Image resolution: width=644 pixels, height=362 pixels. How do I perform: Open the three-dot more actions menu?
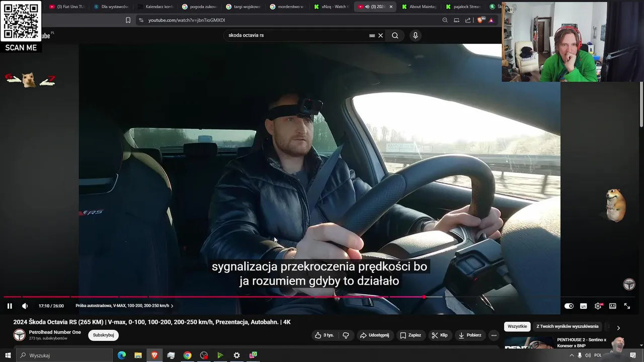coord(494,335)
